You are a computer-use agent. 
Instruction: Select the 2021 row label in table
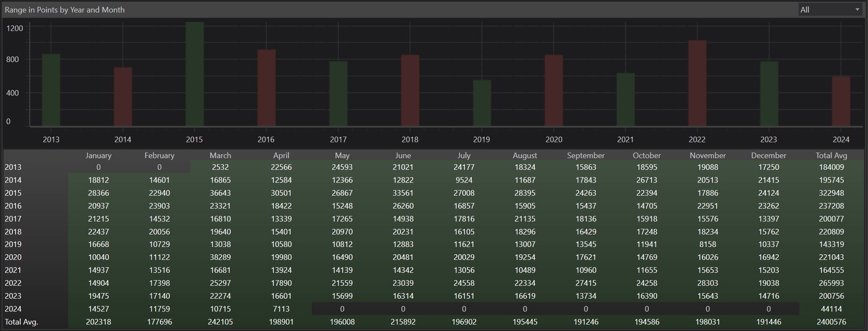[13, 270]
